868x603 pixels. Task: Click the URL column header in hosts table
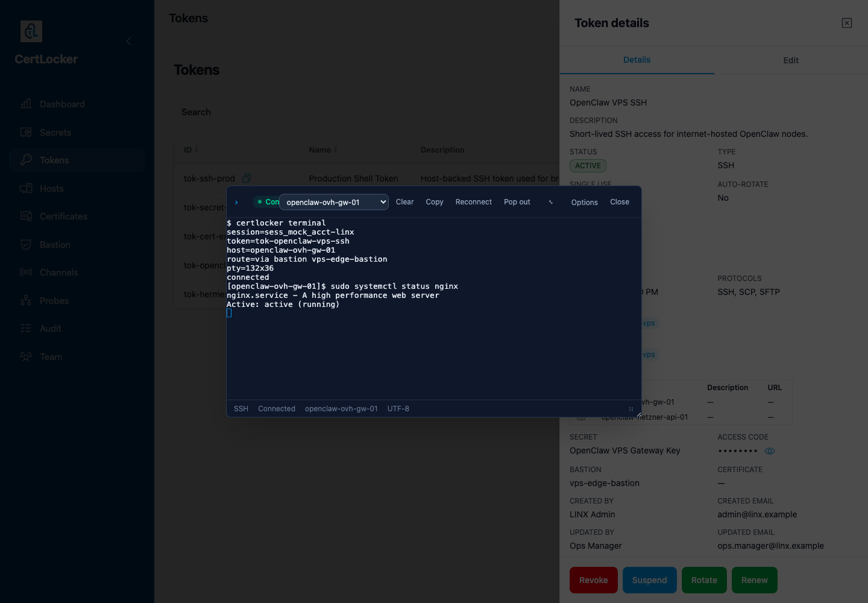pyautogui.click(x=775, y=388)
